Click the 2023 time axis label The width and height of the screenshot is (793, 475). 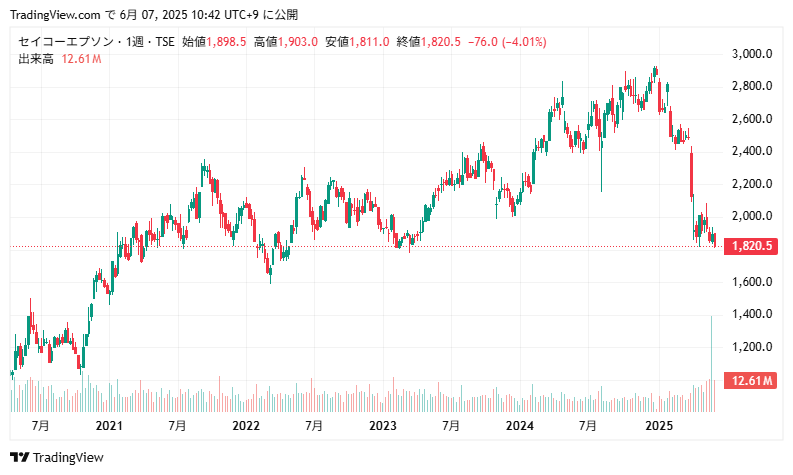(383, 426)
